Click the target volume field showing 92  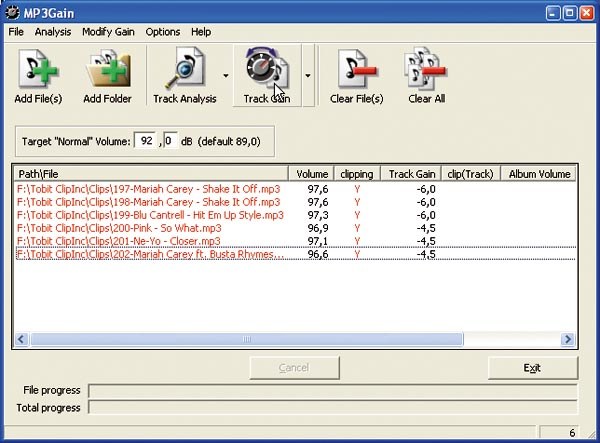click(x=146, y=142)
